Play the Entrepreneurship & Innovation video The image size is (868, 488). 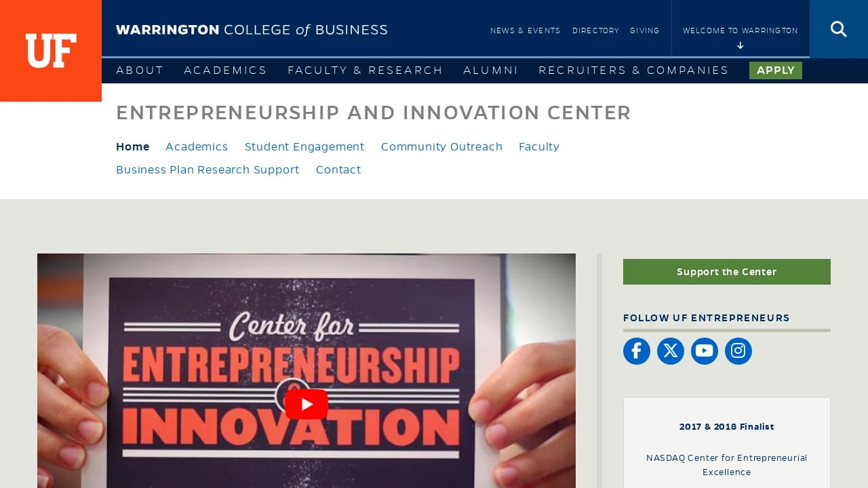tap(307, 404)
